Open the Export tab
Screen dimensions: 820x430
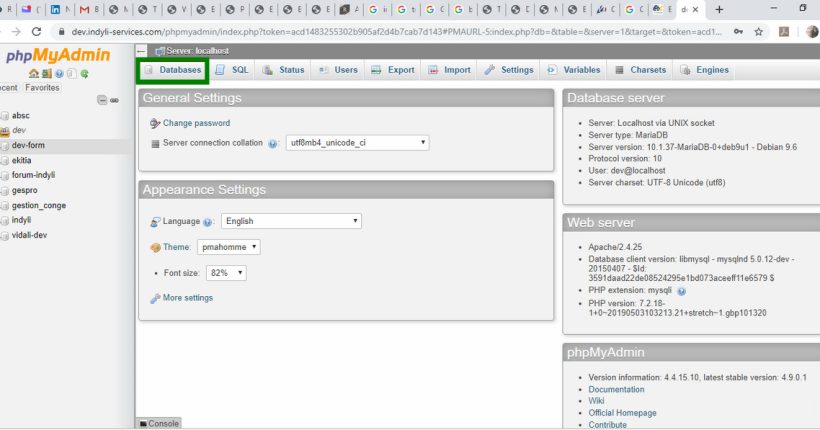[x=393, y=70]
